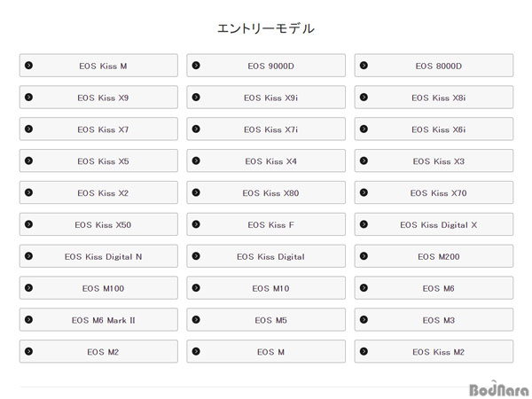Open EOS Kiss Digital X page
The image size is (532, 399).
point(434,224)
